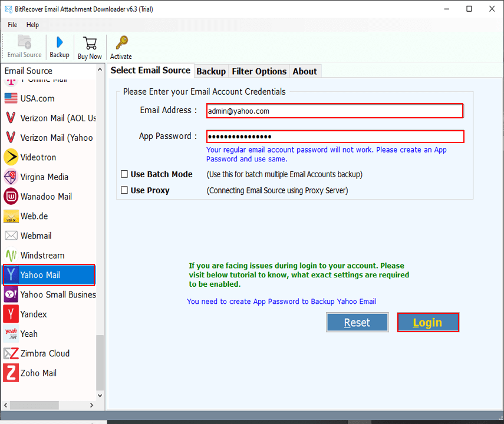Click the horizontal scrollbar right arrow
The width and height of the screenshot is (504, 424).
click(x=90, y=406)
